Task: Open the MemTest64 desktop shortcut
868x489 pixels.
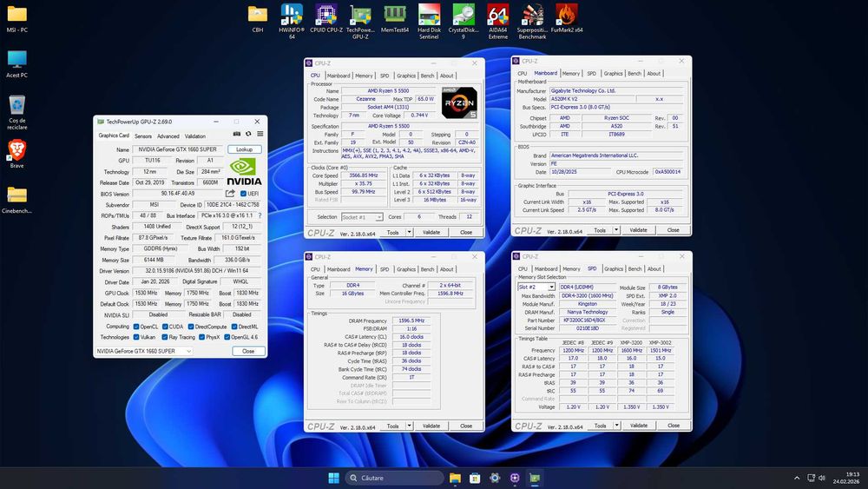Action: click(395, 18)
